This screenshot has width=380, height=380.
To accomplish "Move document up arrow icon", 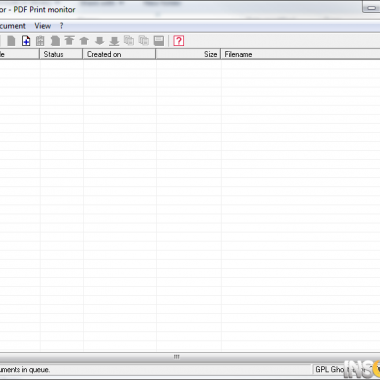I will pos(84,41).
